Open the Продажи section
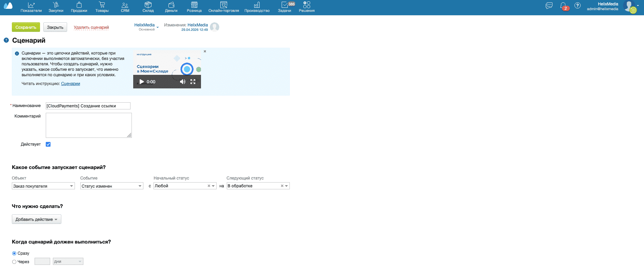The width and height of the screenshot is (644, 273). click(79, 7)
